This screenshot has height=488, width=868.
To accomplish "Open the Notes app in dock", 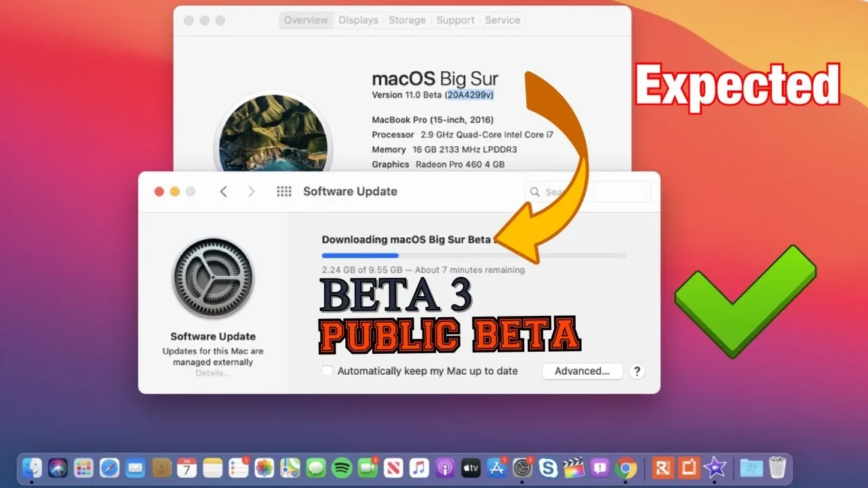I will [213, 468].
